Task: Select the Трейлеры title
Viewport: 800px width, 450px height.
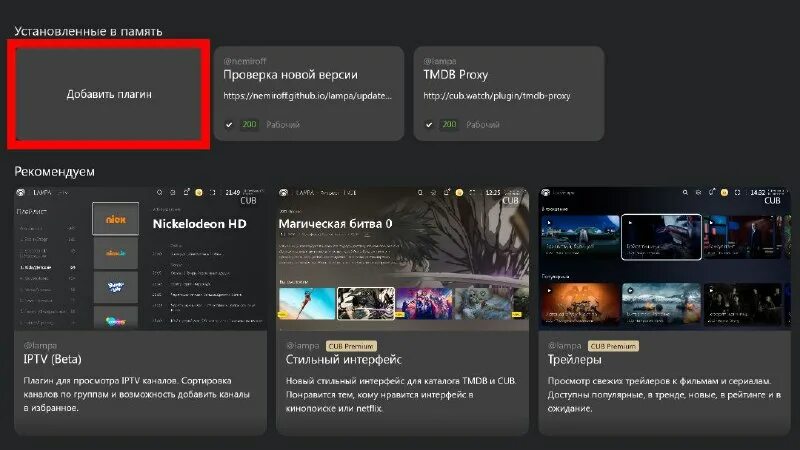Action: pyautogui.click(x=574, y=360)
